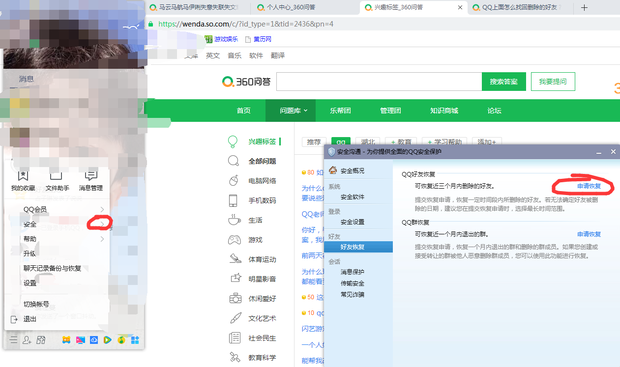Screen dimensions: 620x367
Task: Choose 退出 to quit QQ
Action: pyautogui.click(x=30, y=319)
